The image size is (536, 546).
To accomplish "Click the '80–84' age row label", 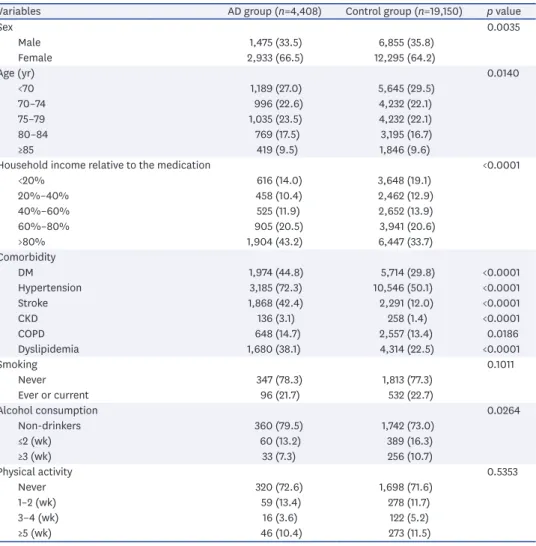I will 33,134.
